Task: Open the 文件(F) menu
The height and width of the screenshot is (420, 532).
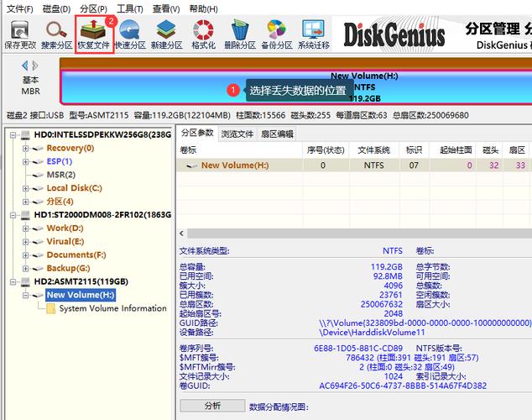Action: (x=20, y=9)
